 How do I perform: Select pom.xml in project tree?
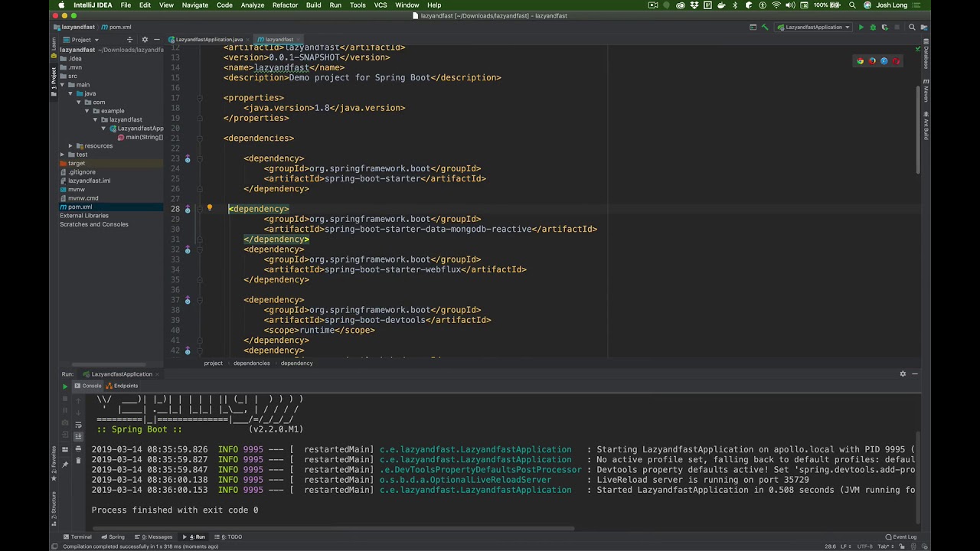[x=80, y=207]
